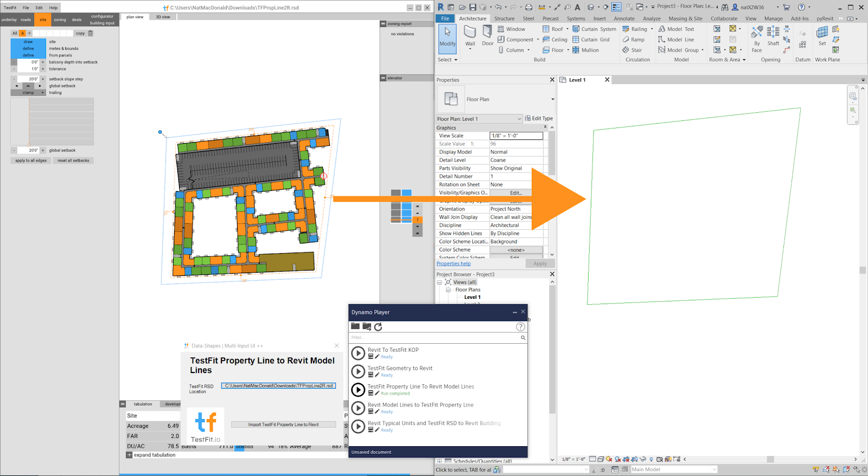
Task: Expand tabulation in TestFit bottom panel
Action: pyautogui.click(x=129, y=455)
